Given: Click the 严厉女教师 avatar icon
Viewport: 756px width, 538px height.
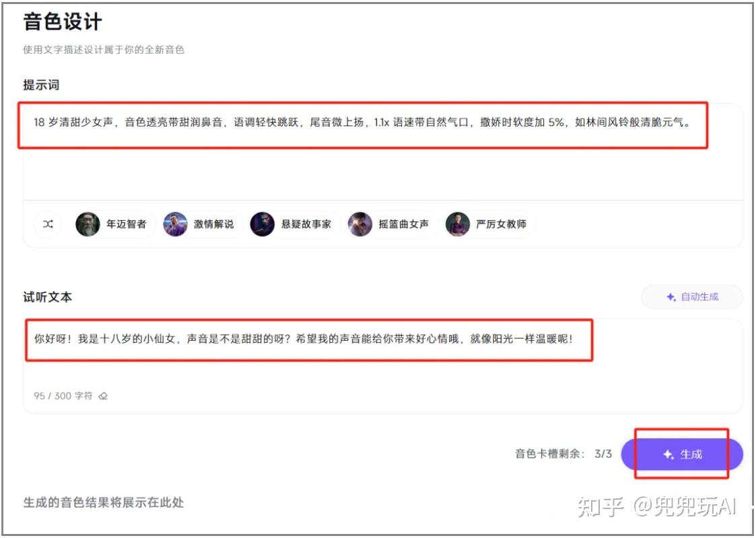Looking at the screenshot, I should click(x=458, y=224).
